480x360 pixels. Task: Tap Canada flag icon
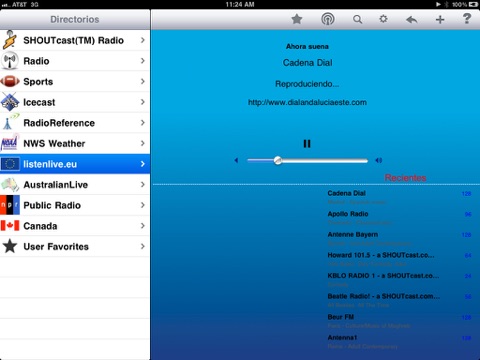(x=10, y=226)
